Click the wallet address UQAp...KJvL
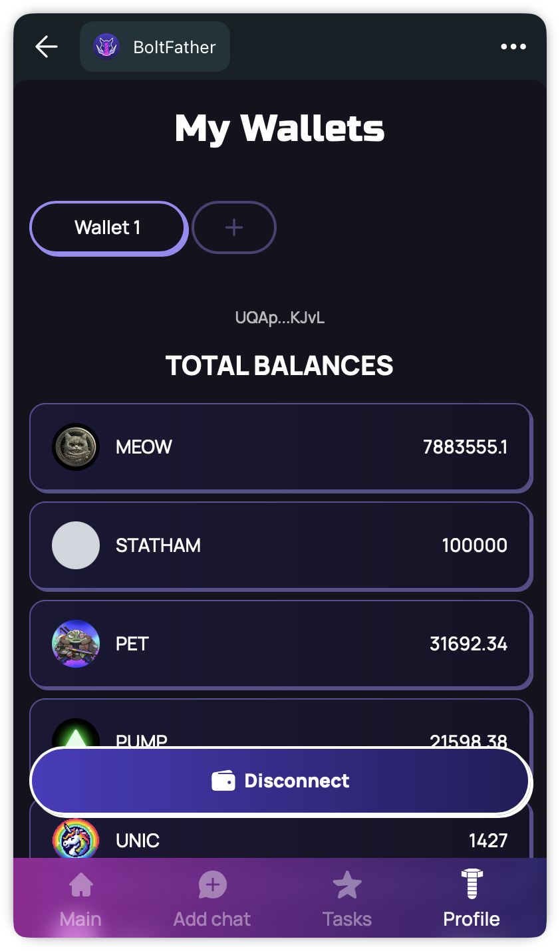560x951 pixels. point(280,318)
